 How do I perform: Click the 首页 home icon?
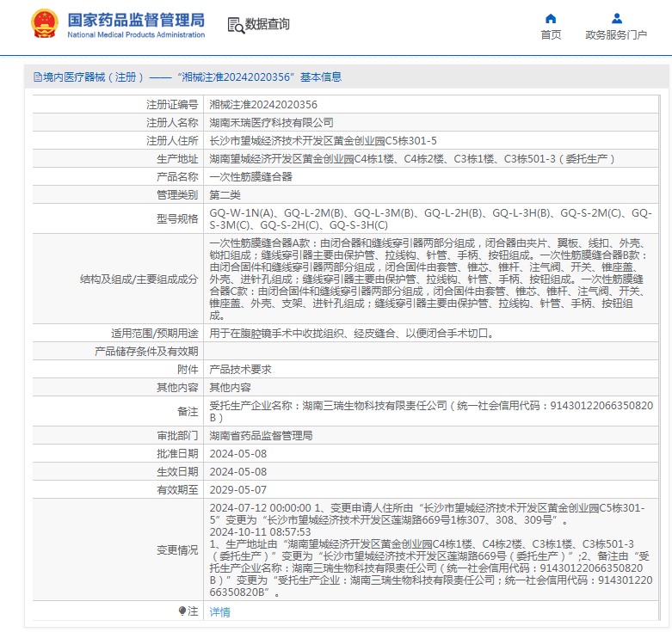pyautogui.click(x=551, y=19)
